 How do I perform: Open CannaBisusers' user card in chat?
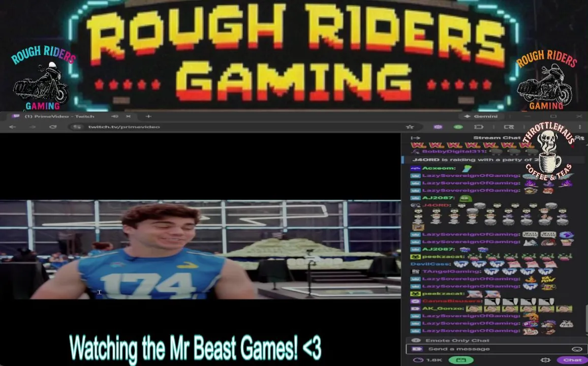tap(451, 301)
